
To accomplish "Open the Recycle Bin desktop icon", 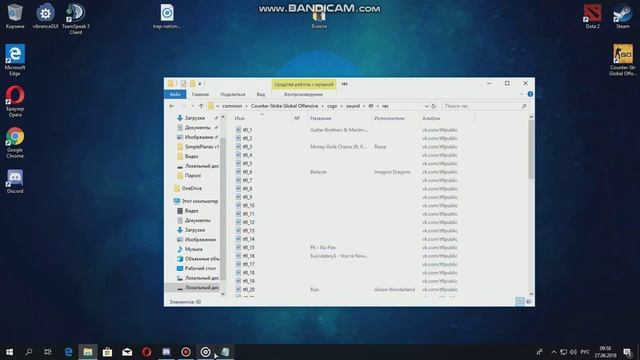I will pos(15,16).
